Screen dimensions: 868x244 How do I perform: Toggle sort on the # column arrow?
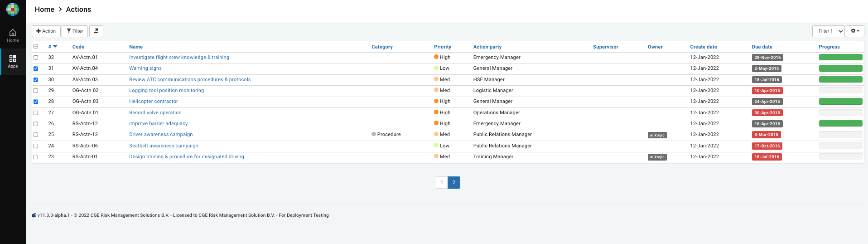click(55, 47)
